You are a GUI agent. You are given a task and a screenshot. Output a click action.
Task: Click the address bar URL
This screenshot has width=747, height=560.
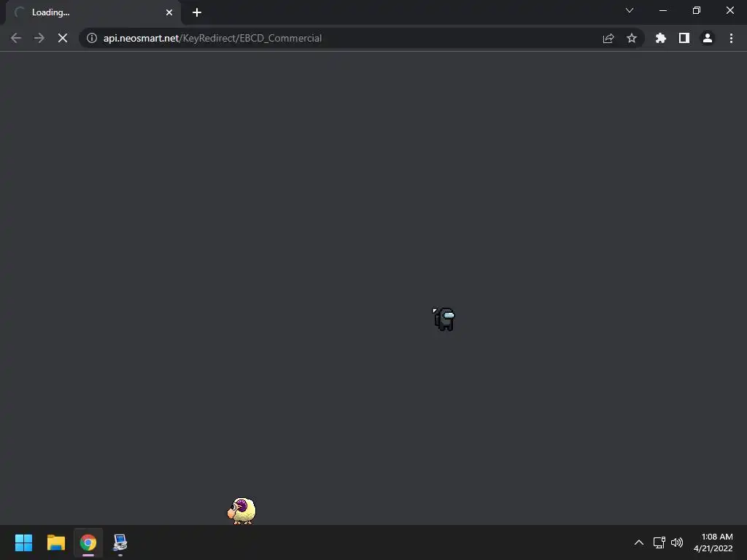[x=212, y=38]
